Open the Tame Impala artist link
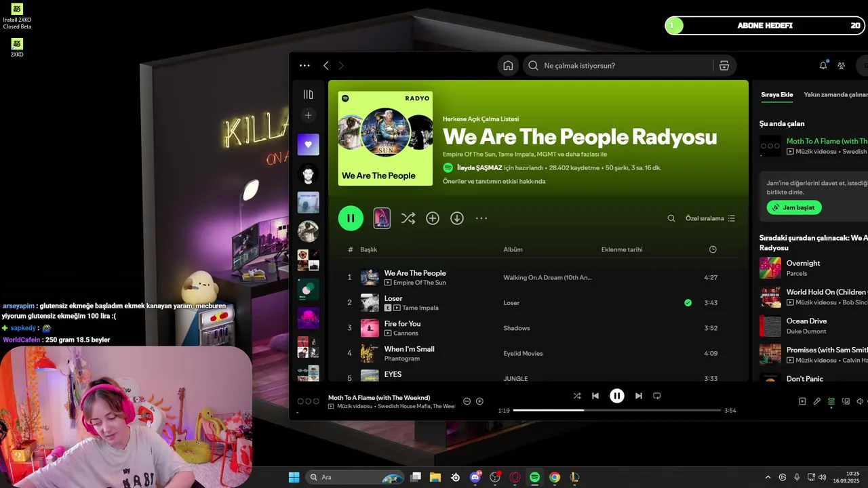Image resolution: width=868 pixels, height=488 pixels. click(420, 308)
